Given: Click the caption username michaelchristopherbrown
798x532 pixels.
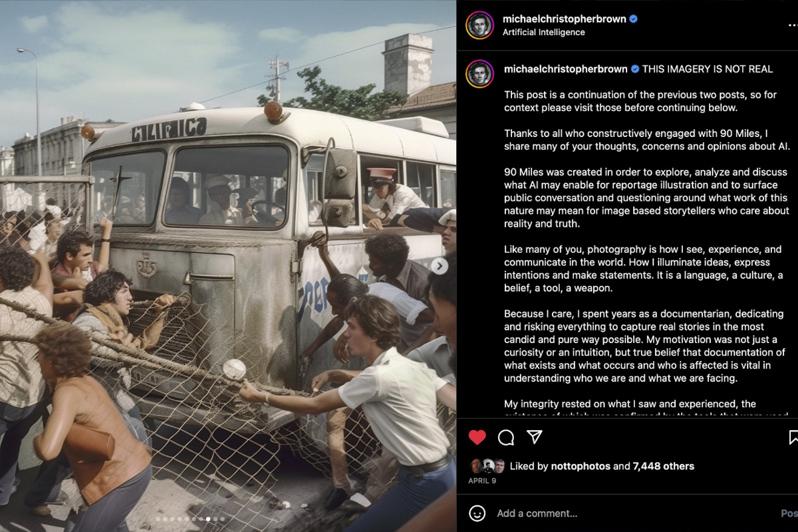Looking at the screenshot, I should point(566,69).
